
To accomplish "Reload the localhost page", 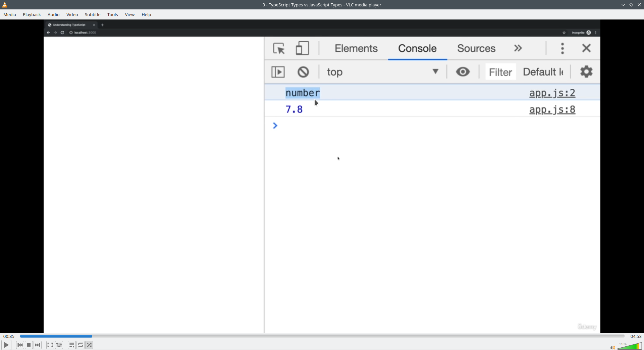I will click(x=62, y=33).
